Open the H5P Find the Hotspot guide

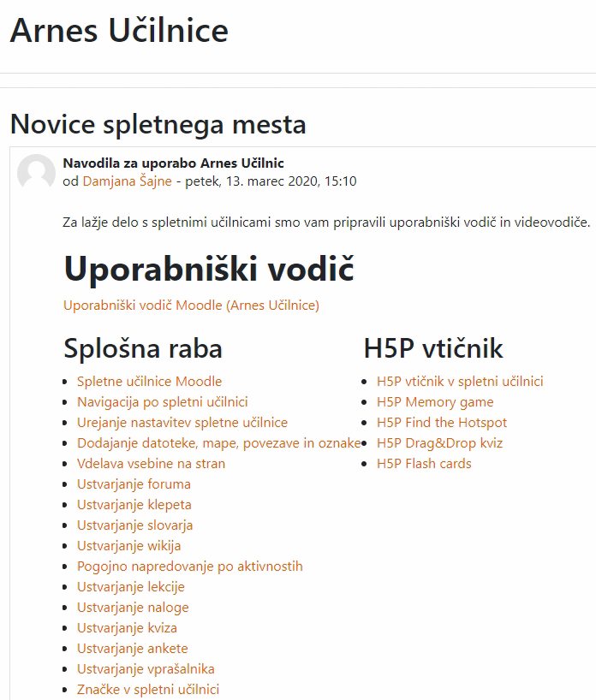442,423
